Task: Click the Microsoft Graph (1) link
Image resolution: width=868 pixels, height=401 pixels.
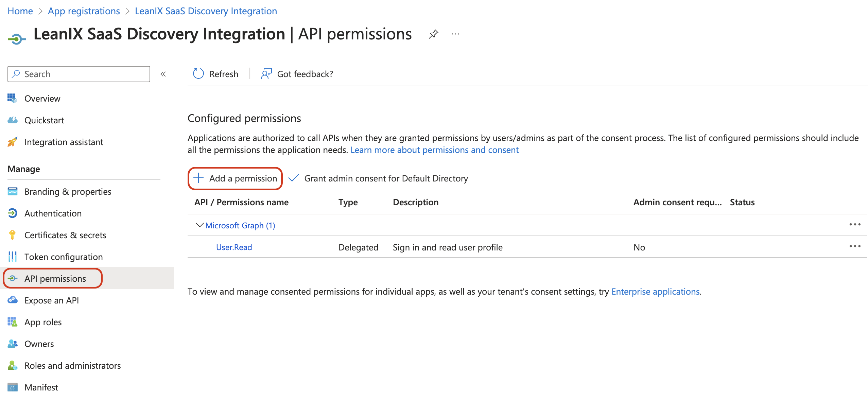Action: pos(240,226)
